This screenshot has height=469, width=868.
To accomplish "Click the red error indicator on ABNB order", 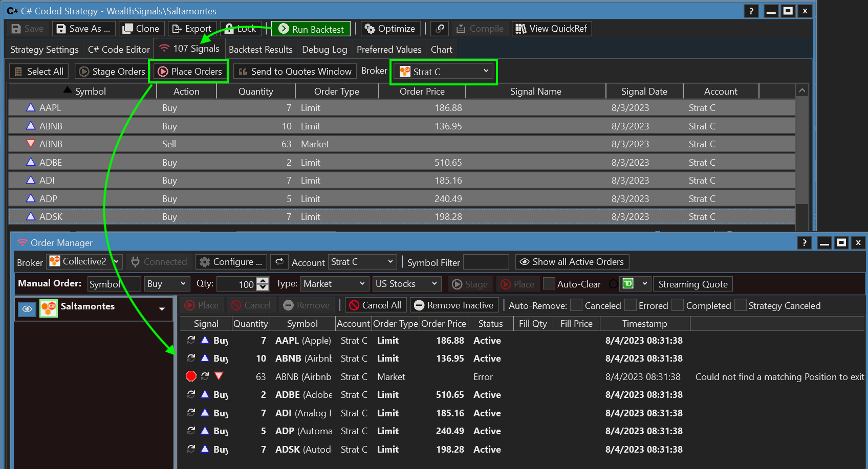I will tap(191, 376).
